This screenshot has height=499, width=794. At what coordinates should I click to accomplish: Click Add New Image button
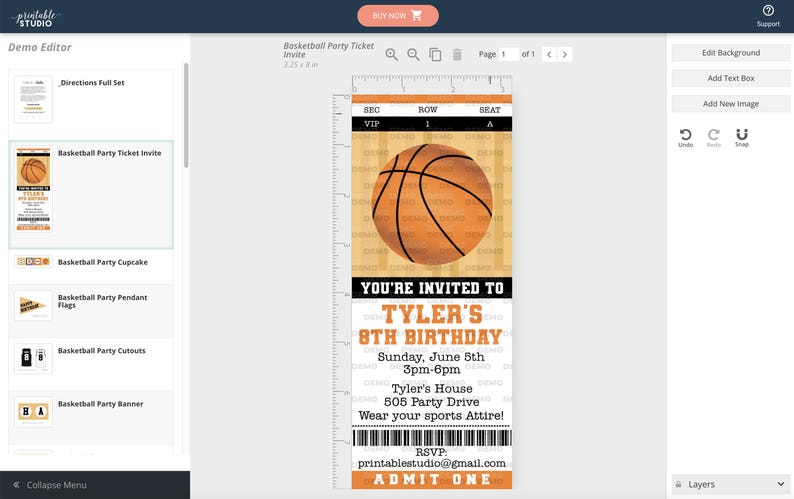click(731, 103)
